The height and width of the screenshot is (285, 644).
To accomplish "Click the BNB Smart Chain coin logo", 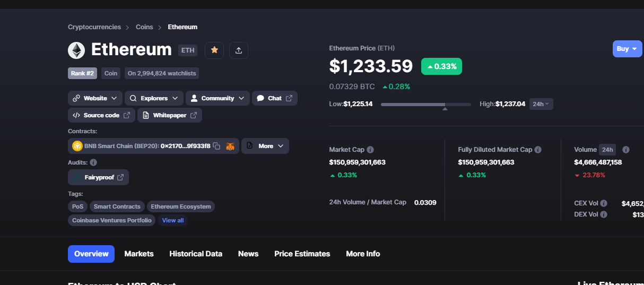I will coord(77,146).
